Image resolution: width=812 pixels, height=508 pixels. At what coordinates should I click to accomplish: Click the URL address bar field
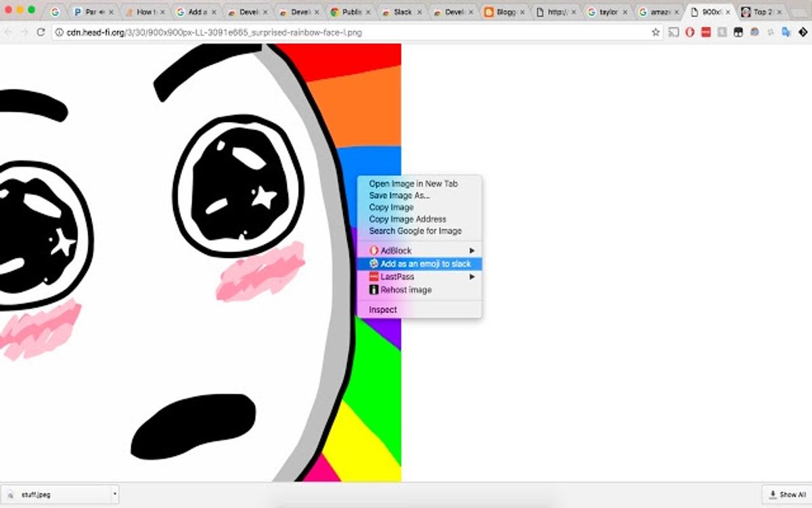click(338, 32)
